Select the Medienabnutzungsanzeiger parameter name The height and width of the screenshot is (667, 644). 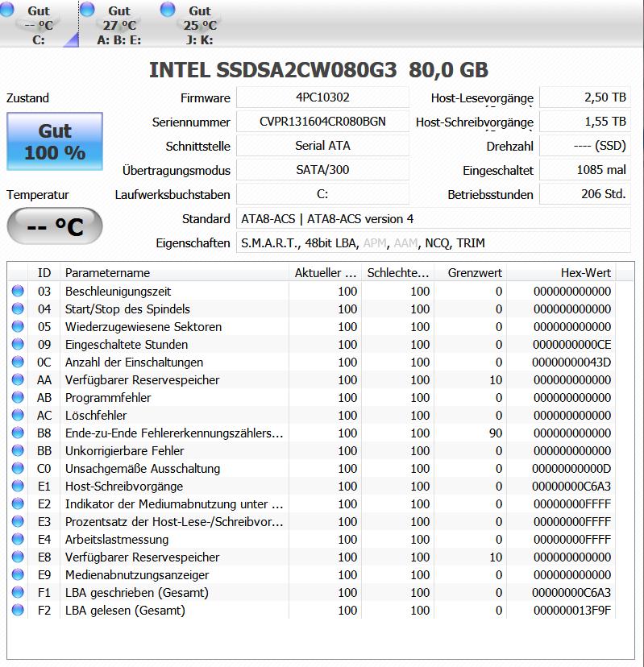(137, 575)
